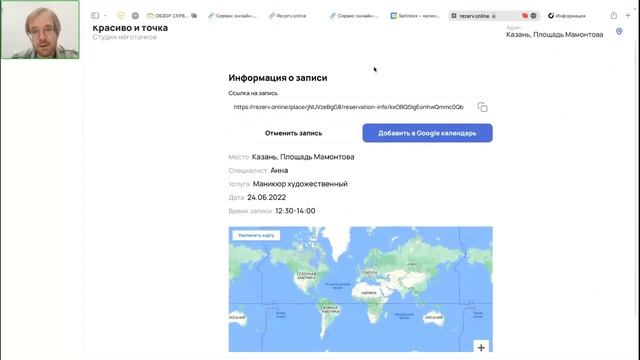Click the date 24.06.2022
The image size is (640, 360).
[x=267, y=198]
